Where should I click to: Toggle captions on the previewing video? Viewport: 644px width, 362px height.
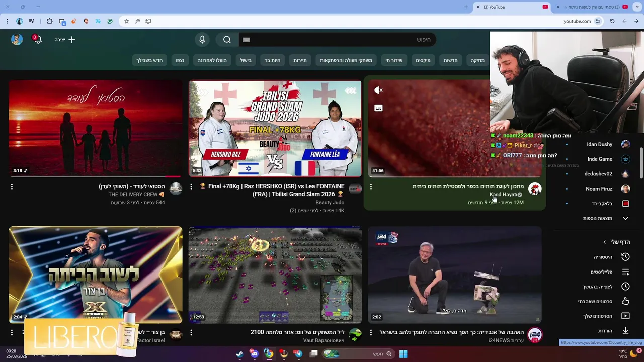pyautogui.click(x=378, y=108)
